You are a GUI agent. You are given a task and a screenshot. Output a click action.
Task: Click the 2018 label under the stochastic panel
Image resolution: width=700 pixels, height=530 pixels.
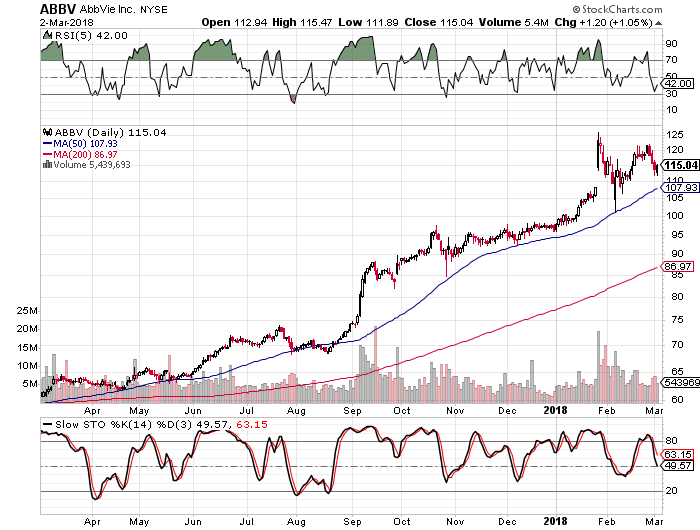(555, 521)
